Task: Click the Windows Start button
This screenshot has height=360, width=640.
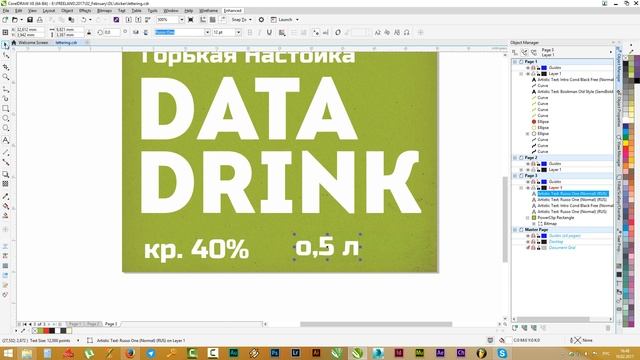Action: coord(7,353)
